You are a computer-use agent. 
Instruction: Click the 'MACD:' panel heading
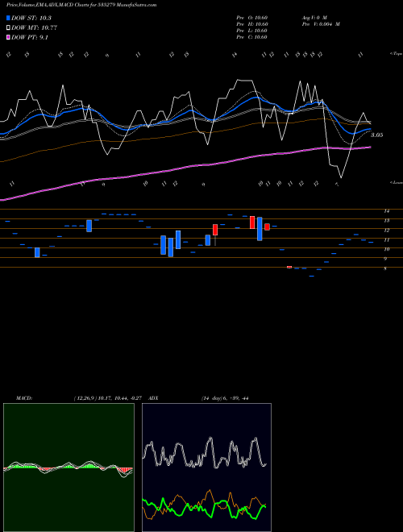pyautogui.click(x=24, y=398)
